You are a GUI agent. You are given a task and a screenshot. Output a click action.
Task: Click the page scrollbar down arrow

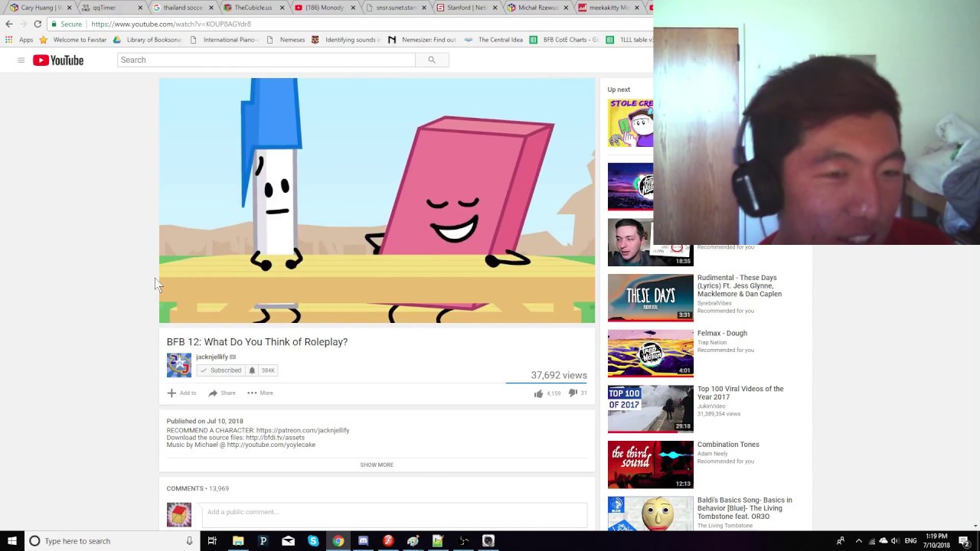975,526
